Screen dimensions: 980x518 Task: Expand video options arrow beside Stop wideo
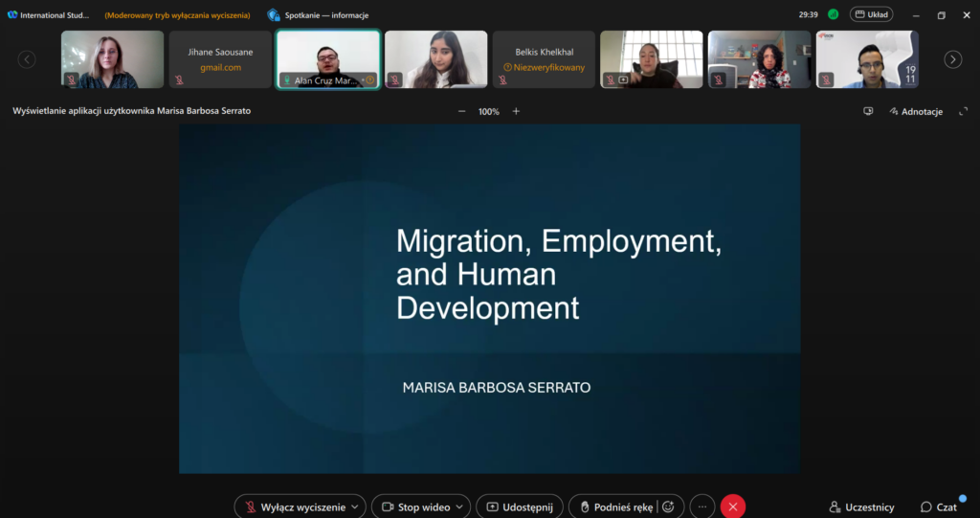[459, 507]
